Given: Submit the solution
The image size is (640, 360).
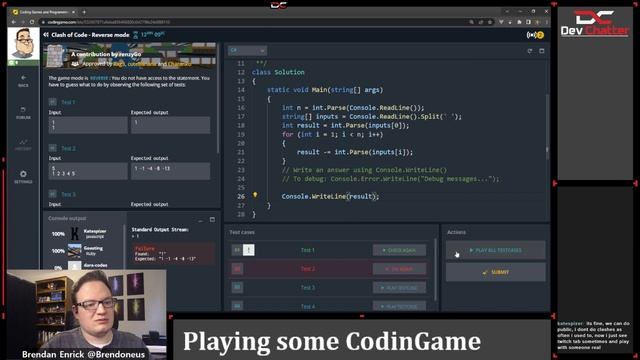Looking at the screenshot, I should click(x=496, y=272).
